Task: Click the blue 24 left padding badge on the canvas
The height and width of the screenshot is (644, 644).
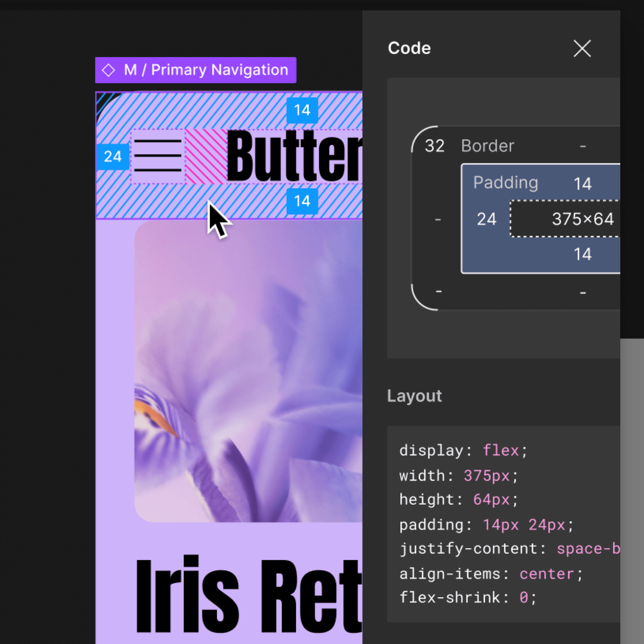Action: tap(113, 157)
